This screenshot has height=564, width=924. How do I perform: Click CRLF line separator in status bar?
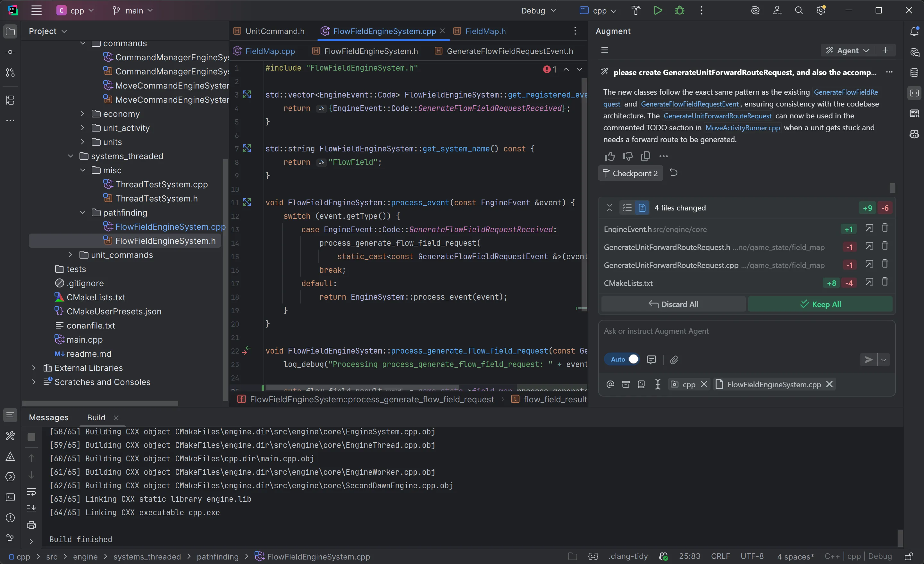click(720, 557)
